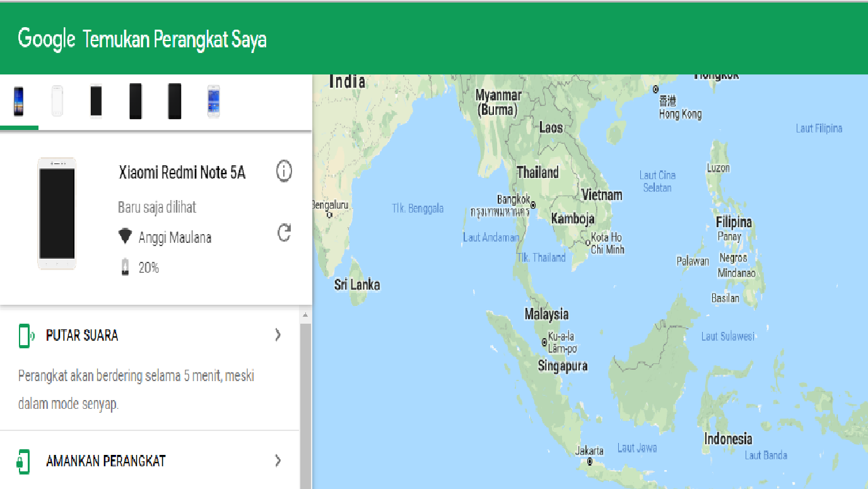Click the Ho Chi Minh city marker

click(587, 242)
